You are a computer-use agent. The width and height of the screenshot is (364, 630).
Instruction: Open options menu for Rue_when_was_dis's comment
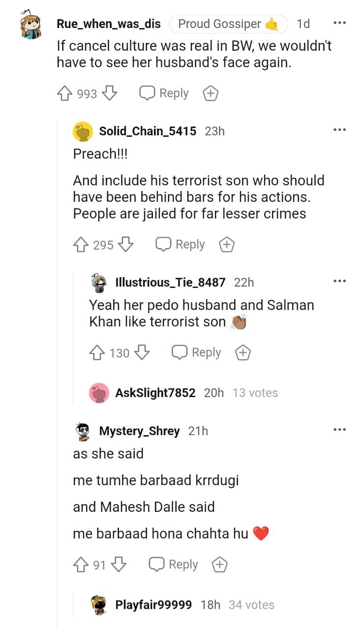[x=339, y=23]
